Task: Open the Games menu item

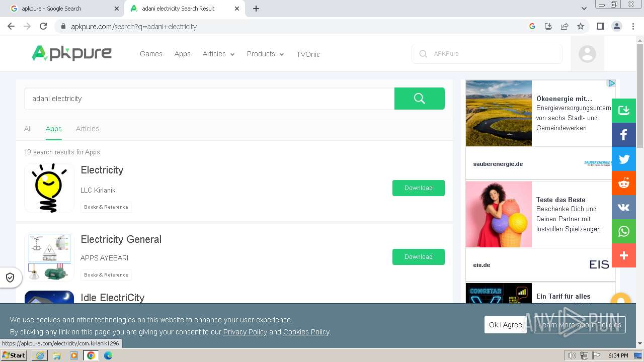Action: click(x=151, y=54)
